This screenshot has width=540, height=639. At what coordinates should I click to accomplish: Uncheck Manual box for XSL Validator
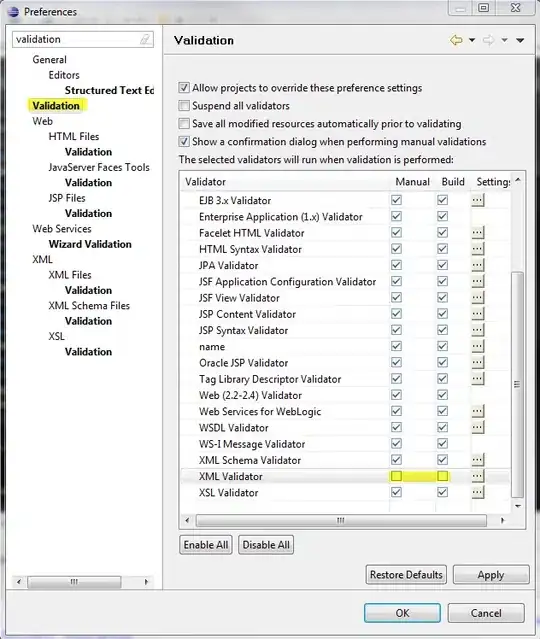coord(396,492)
